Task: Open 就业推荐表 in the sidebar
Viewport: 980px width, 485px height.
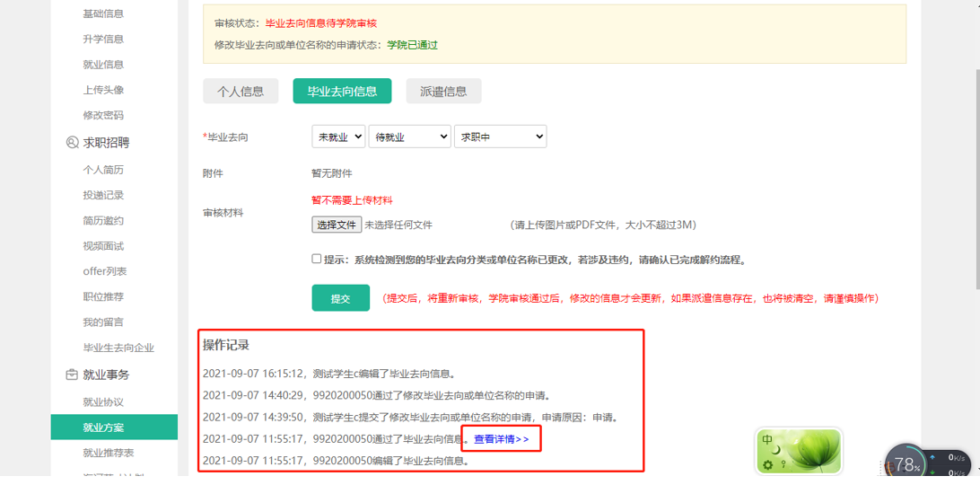Action: (108, 453)
